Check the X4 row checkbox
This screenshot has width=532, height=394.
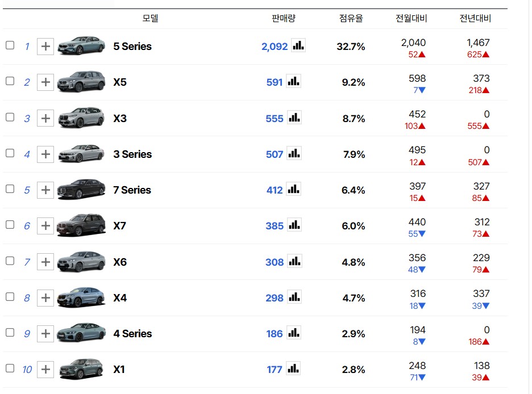[x=10, y=297]
